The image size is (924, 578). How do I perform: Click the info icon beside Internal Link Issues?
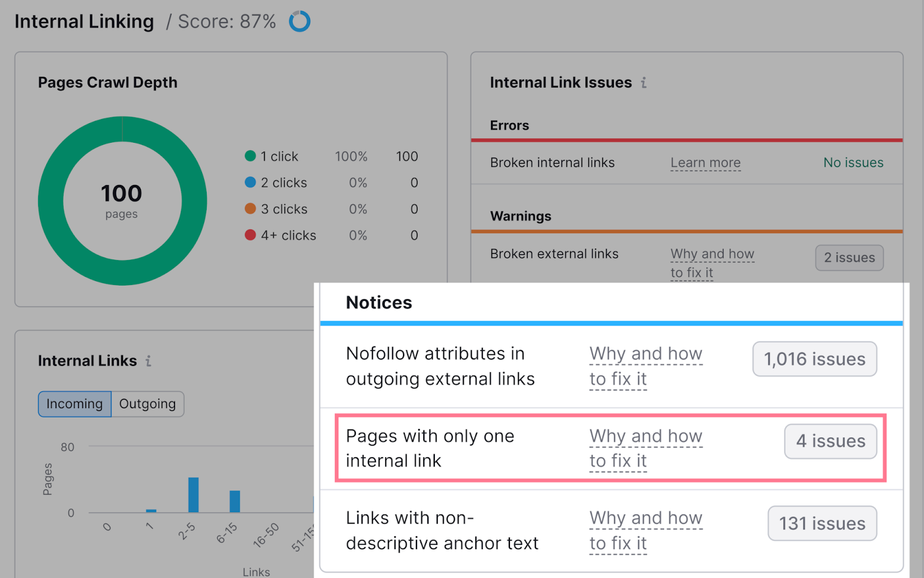click(644, 82)
